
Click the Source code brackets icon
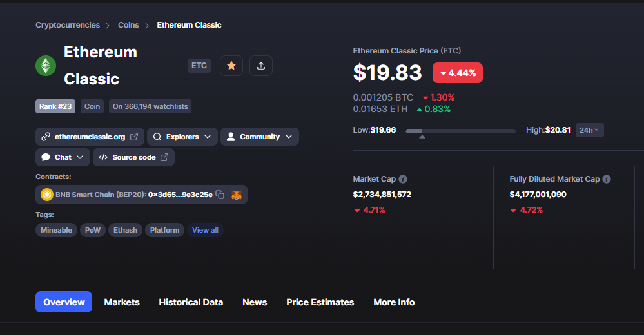tap(103, 157)
